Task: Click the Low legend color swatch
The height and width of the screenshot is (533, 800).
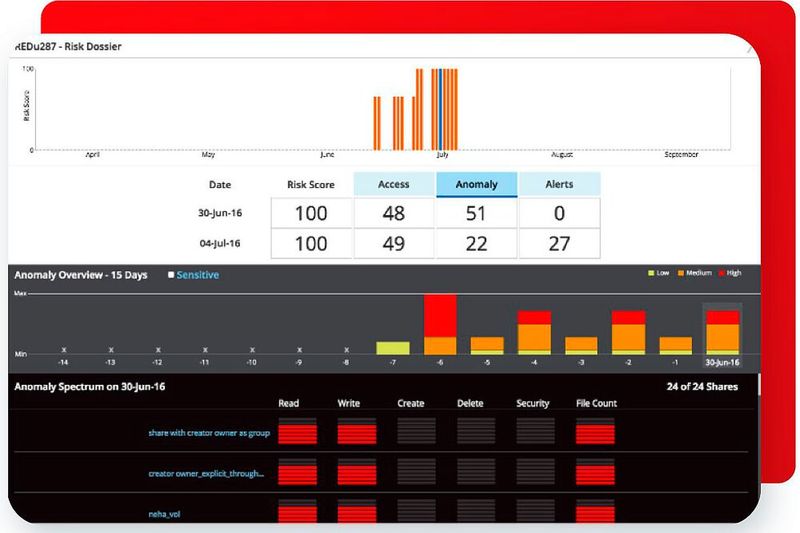Action: [651, 274]
